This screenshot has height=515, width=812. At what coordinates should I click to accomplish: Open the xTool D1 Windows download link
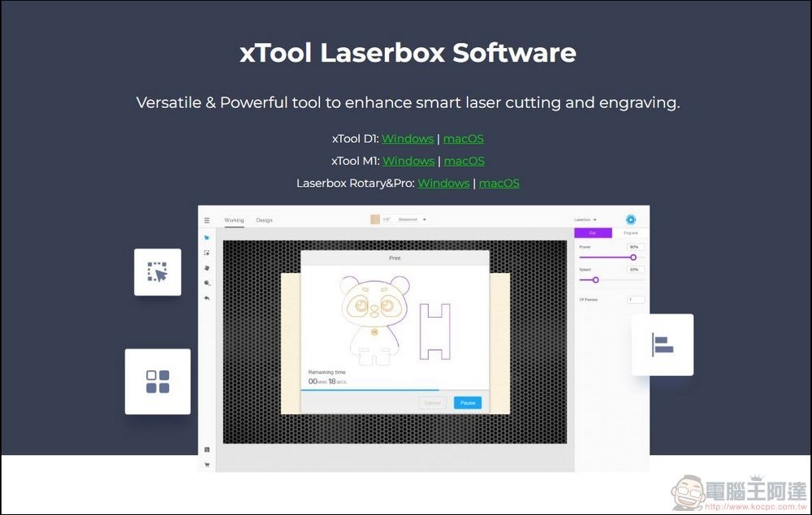coord(408,139)
